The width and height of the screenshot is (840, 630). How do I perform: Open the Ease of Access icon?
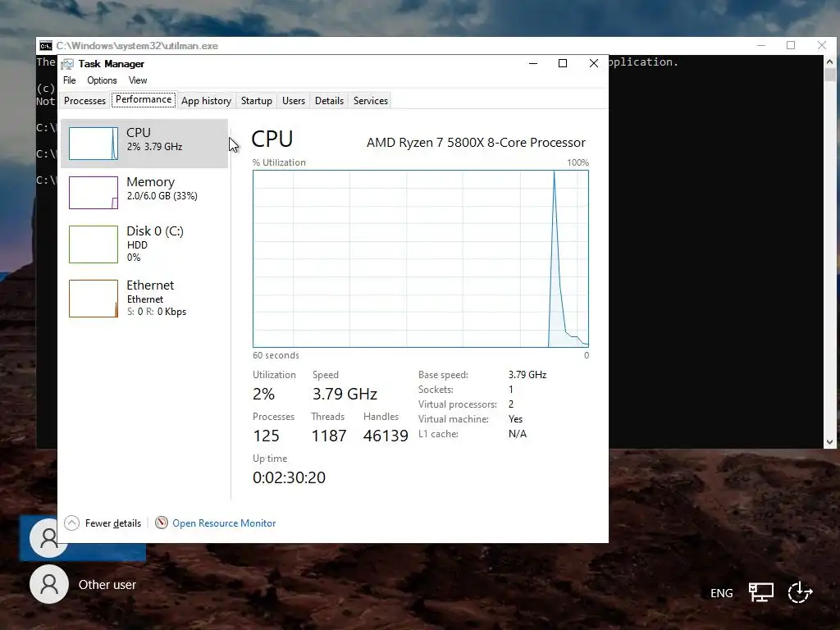pyautogui.click(x=800, y=592)
